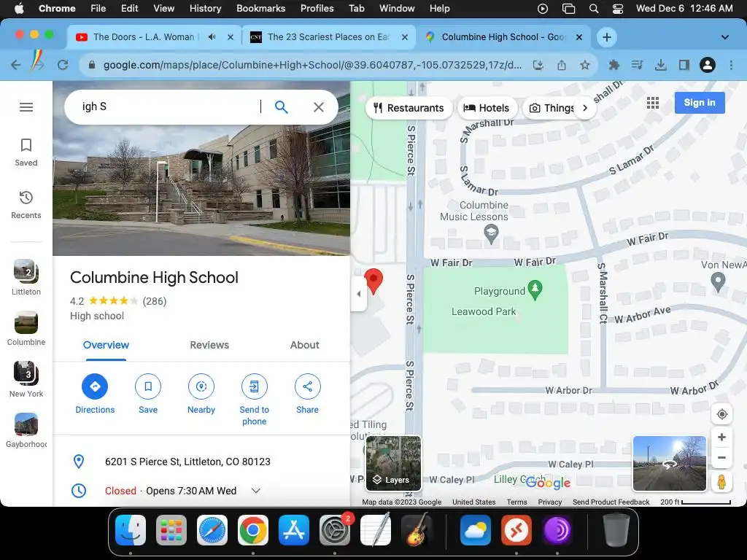Center map on your location
The width and height of the screenshot is (747, 560).
pyautogui.click(x=721, y=414)
